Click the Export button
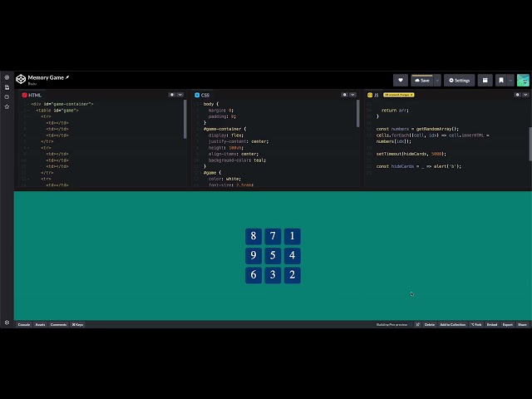Viewport: 532px width, 399px height. (x=508, y=325)
